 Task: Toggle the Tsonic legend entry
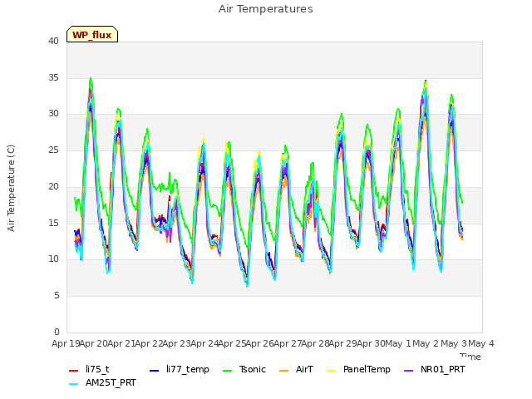[x=244, y=369]
